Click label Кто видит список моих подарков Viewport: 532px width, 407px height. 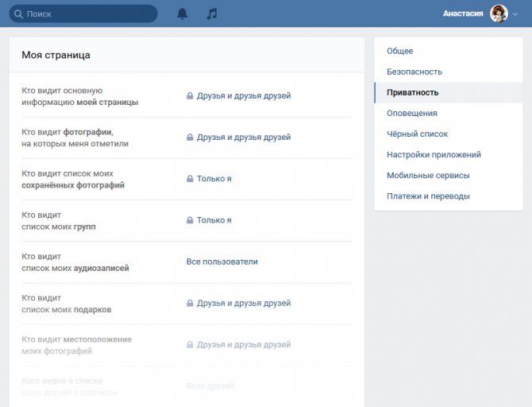67,304
